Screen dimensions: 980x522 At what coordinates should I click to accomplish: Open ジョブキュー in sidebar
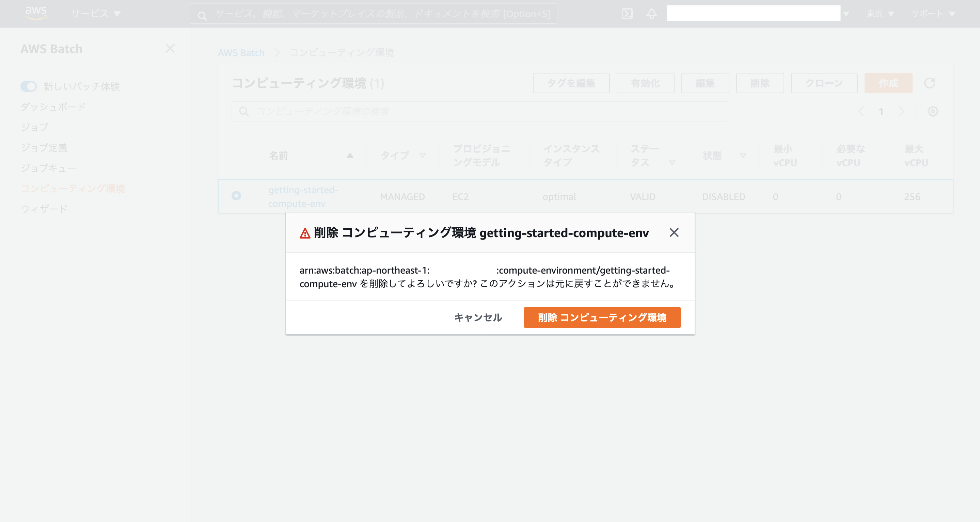point(49,168)
